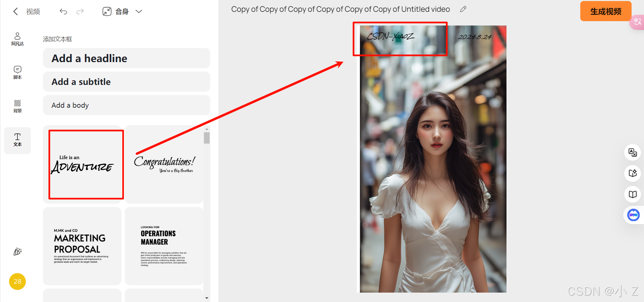Image resolution: width=644 pixels, height=302 pixels.
Task: Add a subtitle text box
Action: 126,82
